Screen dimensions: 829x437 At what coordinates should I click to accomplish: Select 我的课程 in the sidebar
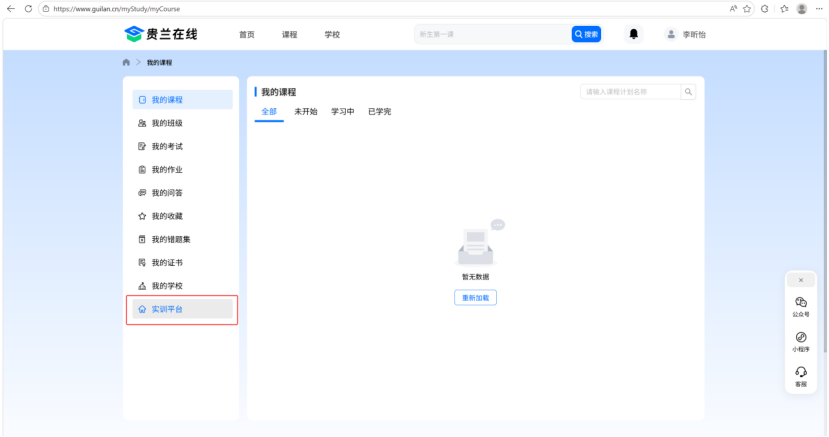182,99
